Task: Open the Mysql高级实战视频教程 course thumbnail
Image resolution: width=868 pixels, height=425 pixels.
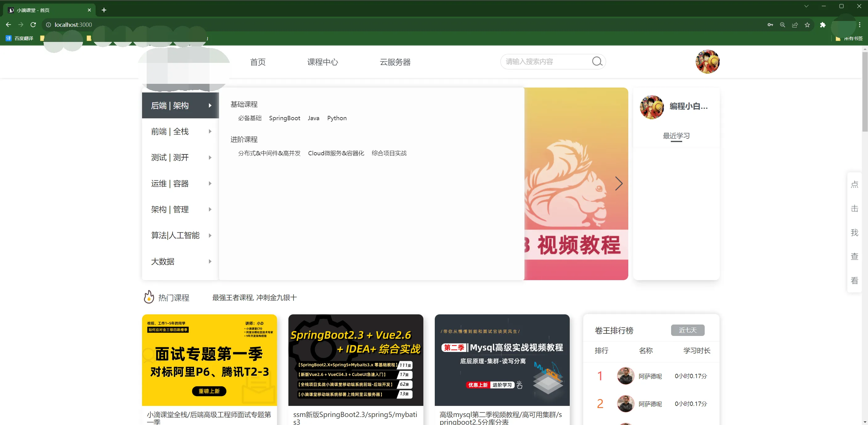Action: 502,360
